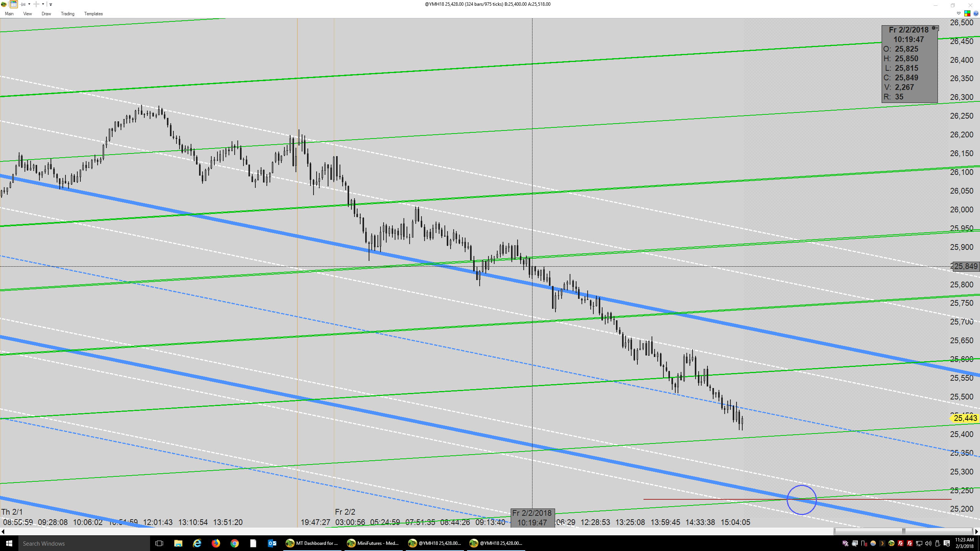Image resolution: width=980 pixels, height=551 pixels.
Task: Click the left scroll arrow below the chart
Action: pyautogui.click(x=3, y=531)
